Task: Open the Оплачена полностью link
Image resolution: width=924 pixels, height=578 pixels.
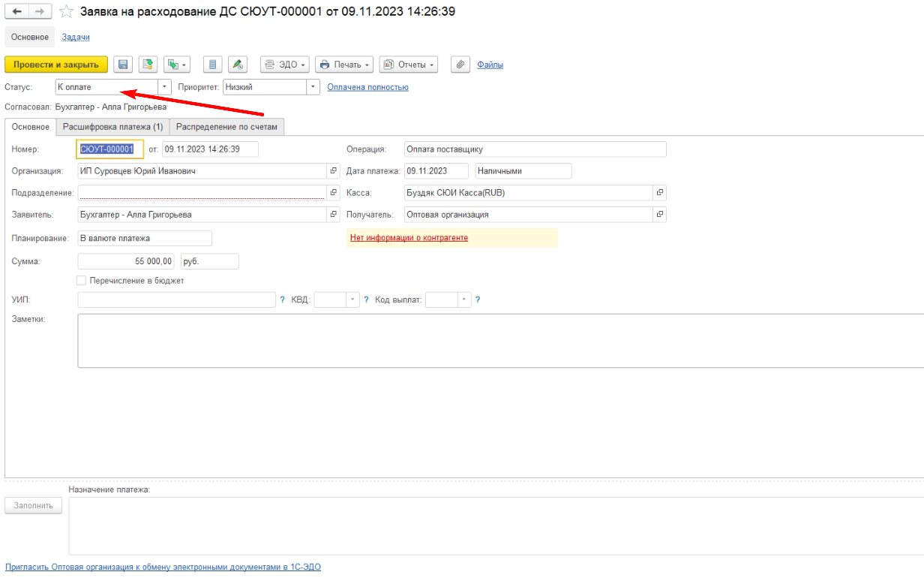Action: (367, 87)
